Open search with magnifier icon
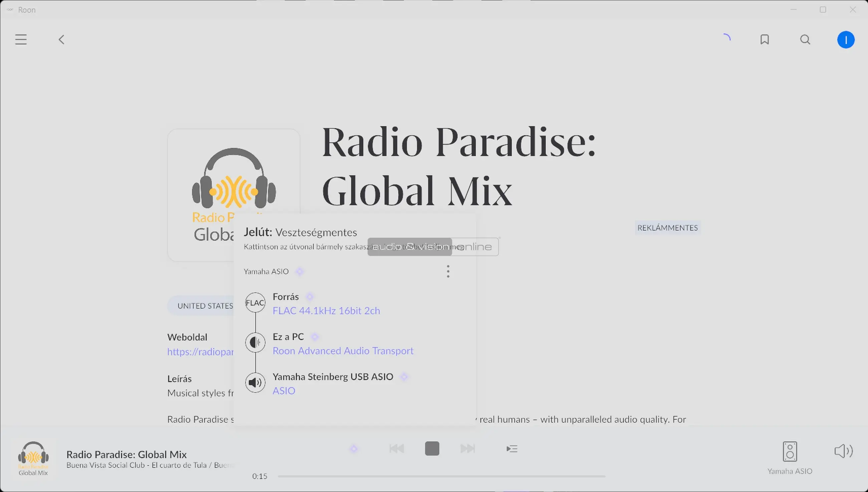Image resolution: width=868 pixels, height=492 pixels. [x=805, y=39]
